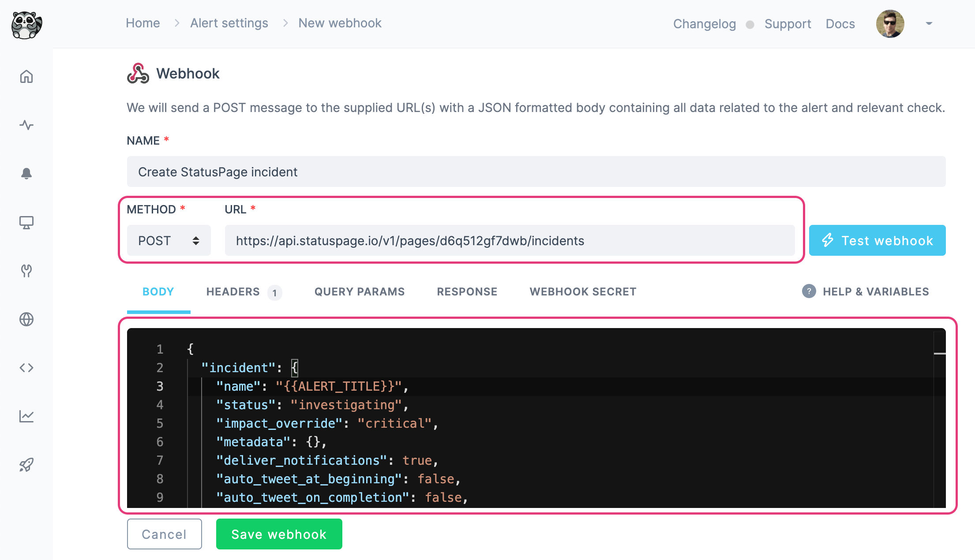Open dashboards via the monitor icon
The width and height of the screenshot is (975, 560).
pos(26,223)
